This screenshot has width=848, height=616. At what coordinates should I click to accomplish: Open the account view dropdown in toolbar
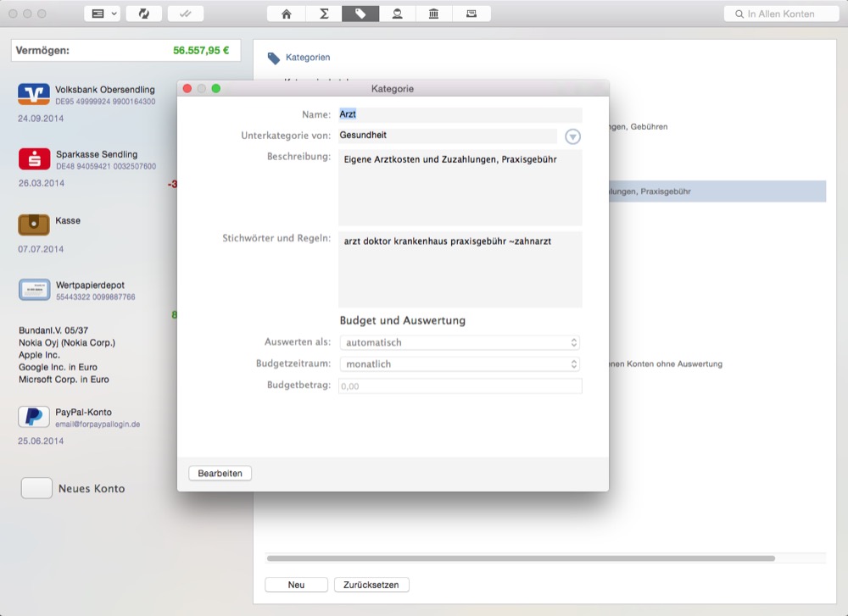tap(102, 14)
